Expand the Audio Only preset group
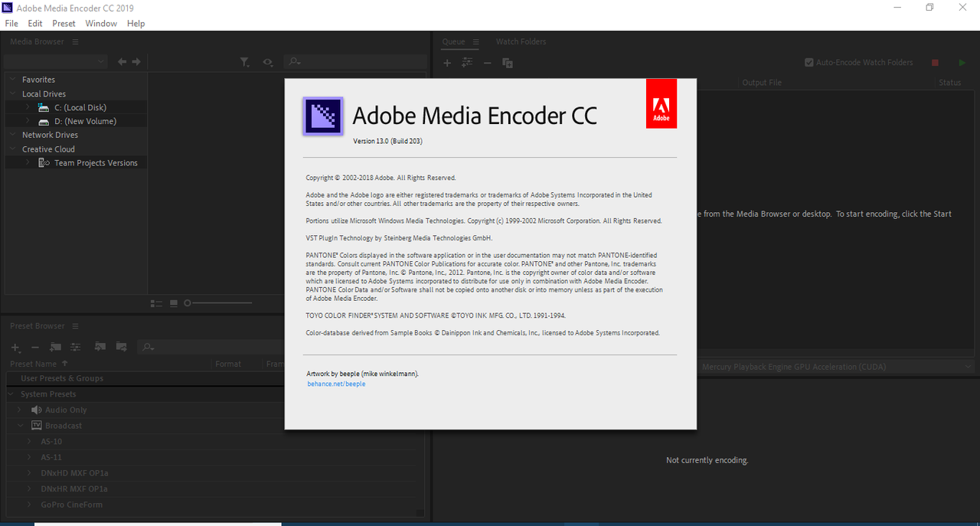The image size is (980, 526). pos(21,410)
